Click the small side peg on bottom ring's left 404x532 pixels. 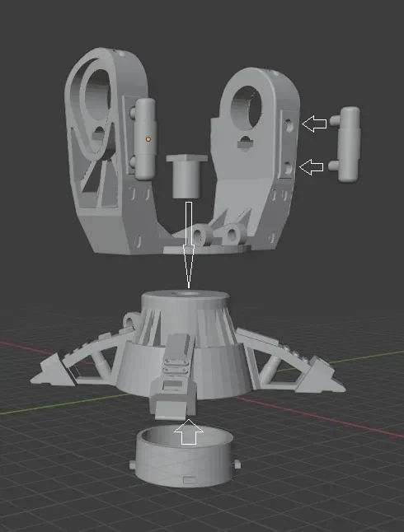point(132,464)
